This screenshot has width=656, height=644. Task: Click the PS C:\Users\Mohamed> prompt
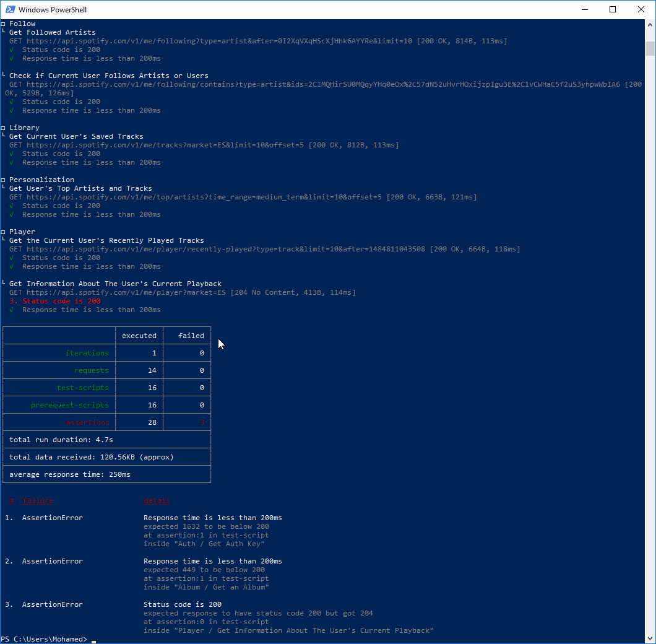(44, 640)
